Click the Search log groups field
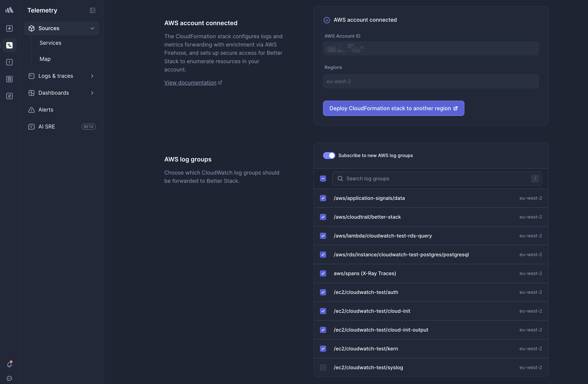Image resolution: width=588 pixels, height=384 pixels. point(437,178)
